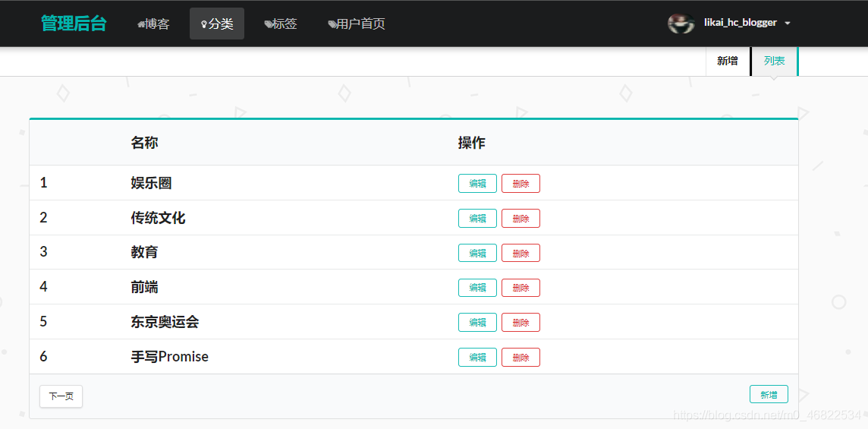Delete the 前端 category

(521, 288)
